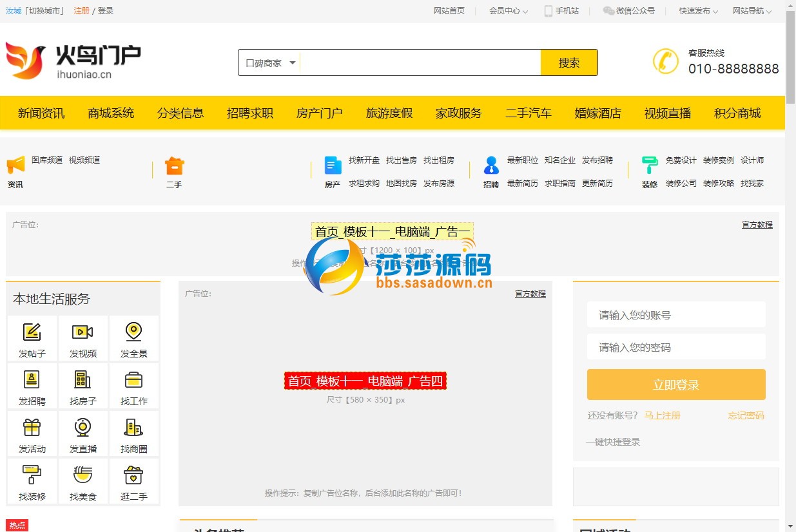Screen dimensions: 796x532
Task: Open the 分类信息 nav menu
Action: pyautogui.click(x=180, y=113)
